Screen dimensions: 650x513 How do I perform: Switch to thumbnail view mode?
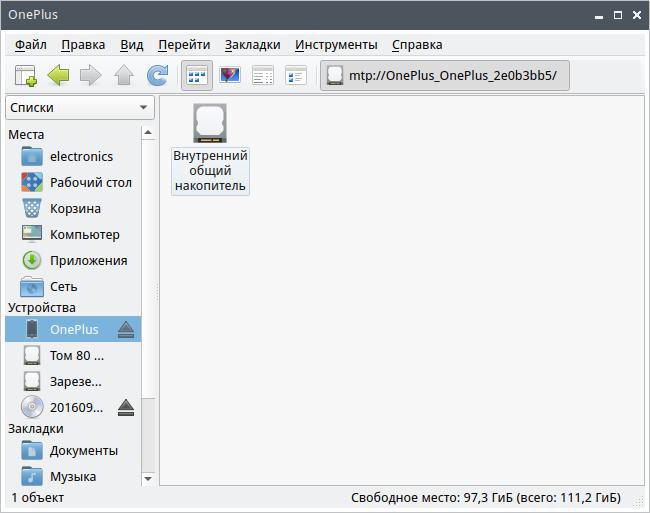point(230,75)
